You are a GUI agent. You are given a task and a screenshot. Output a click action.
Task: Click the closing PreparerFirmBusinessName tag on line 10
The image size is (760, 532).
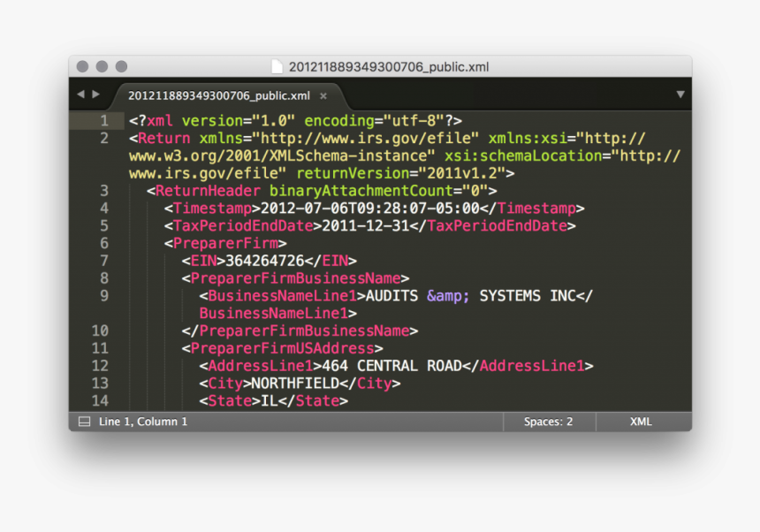click(300, 331)
